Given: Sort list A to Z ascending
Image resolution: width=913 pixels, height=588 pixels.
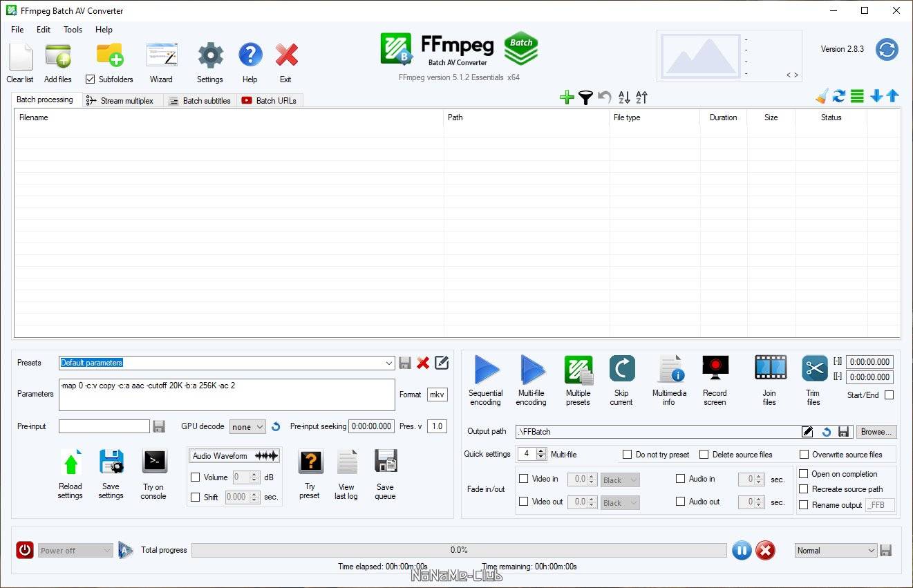Looking at the screenshot, I should [x=624, y=97].
